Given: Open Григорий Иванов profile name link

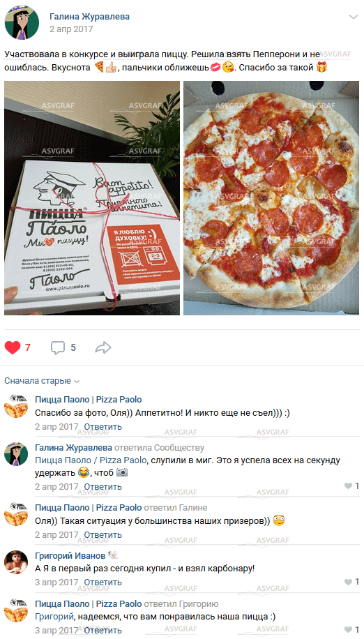Looking at the screenshot, I should coord(70,555).
